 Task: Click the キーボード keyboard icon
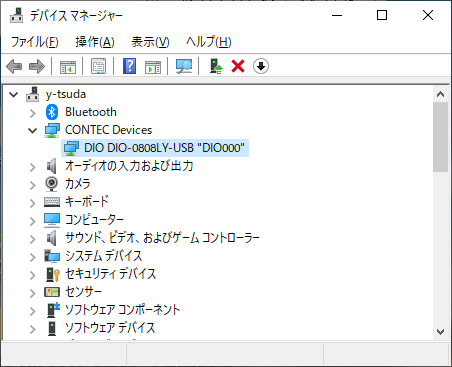[52, 202]
